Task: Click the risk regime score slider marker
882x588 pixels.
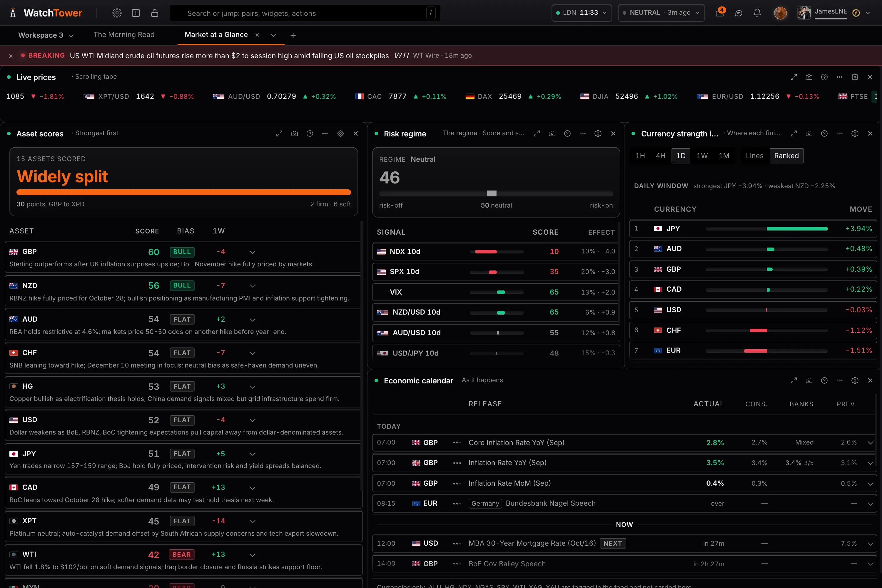Action: [x=491, y=193]
